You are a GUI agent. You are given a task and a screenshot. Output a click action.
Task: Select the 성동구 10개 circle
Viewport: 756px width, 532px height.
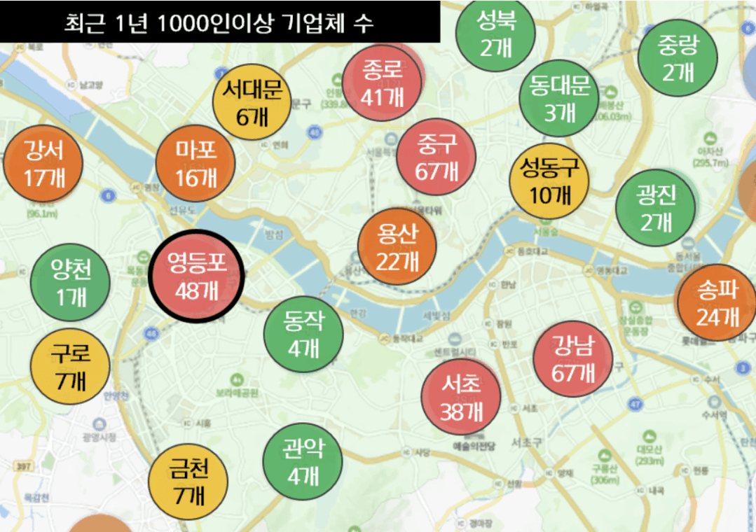[x=549, y=181]
